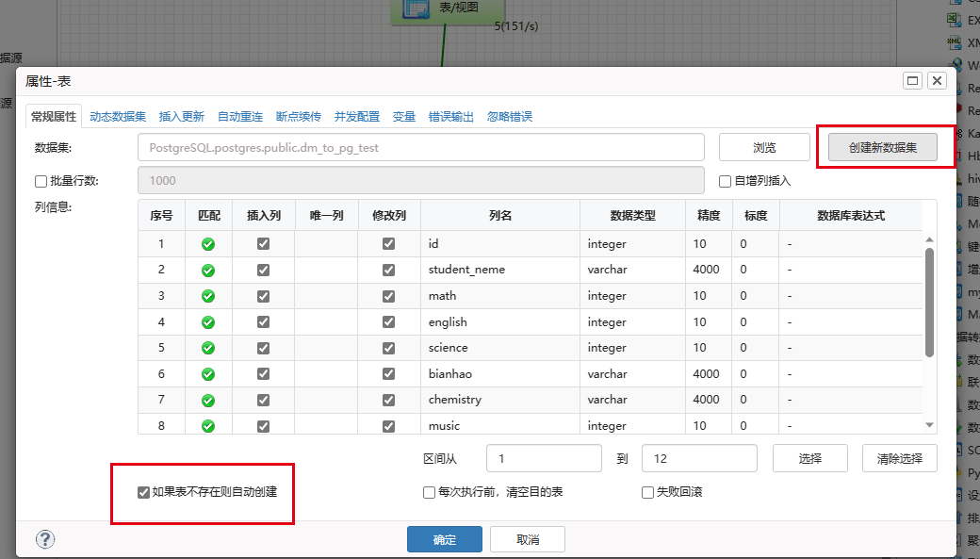Toggle 失败回滚 option
This screenshot has height=559, width=980.
tap(647, 492)
